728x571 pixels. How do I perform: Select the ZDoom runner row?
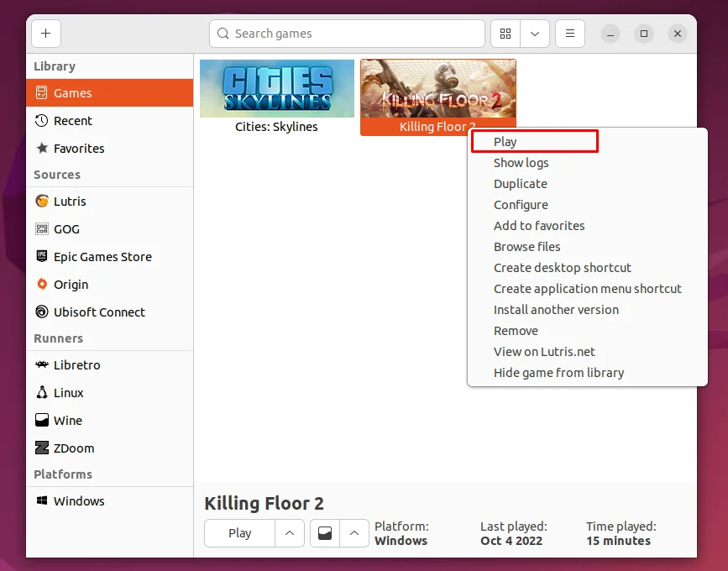pos(109,448)
